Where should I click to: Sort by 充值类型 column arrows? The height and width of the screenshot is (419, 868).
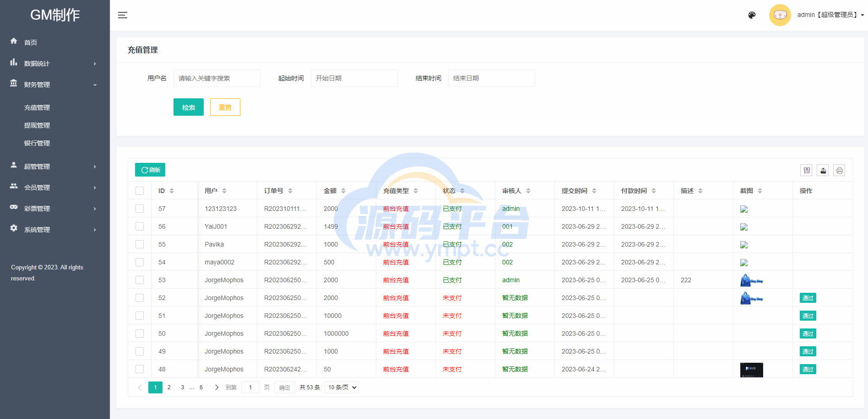click(416, 191)
